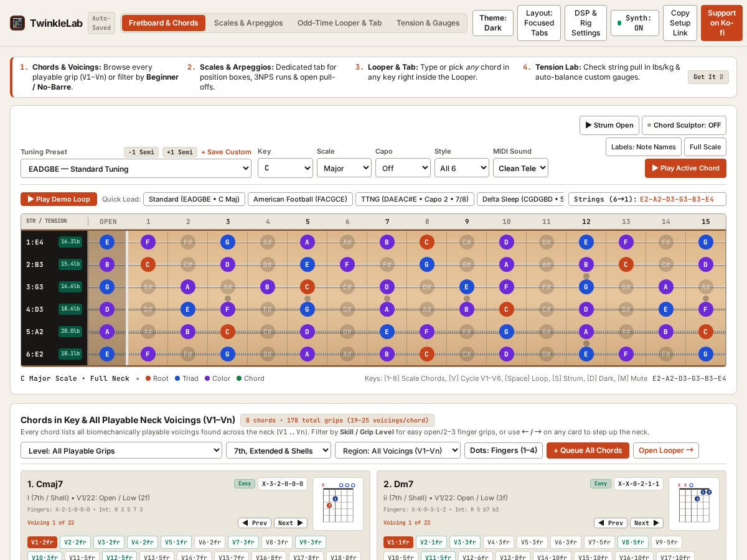Toggle Layout: Focused Tabs
The image size is (747, 560).
tap(539, 23)
